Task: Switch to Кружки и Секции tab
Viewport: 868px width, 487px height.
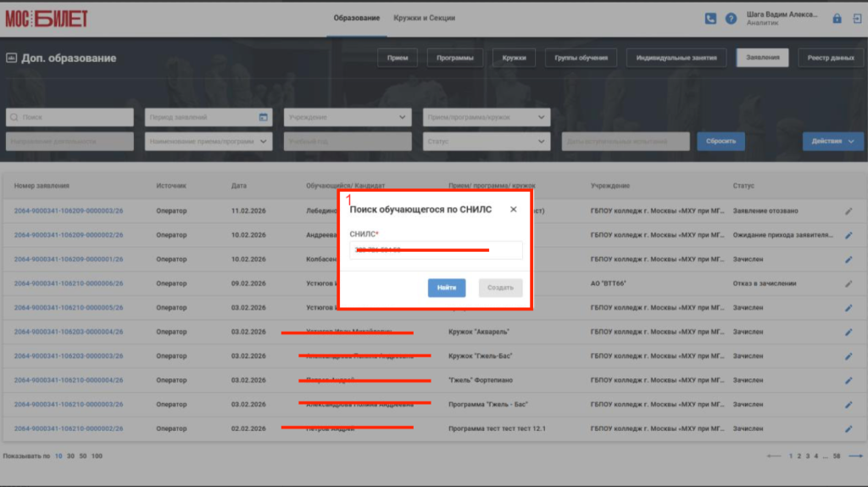Action: 424,19
